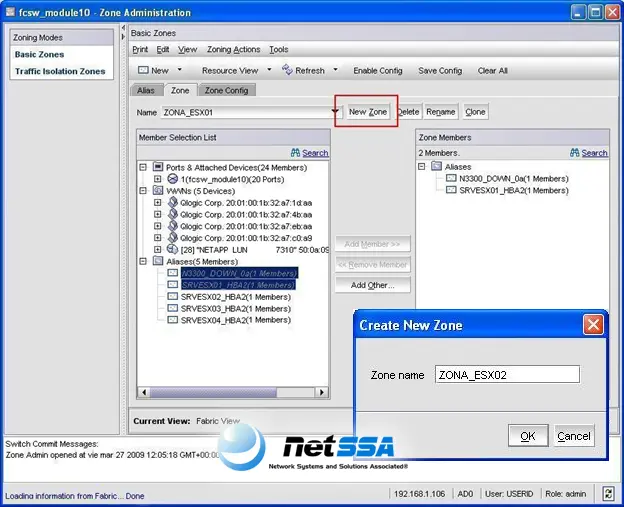The image size is (624, 507).
Task: Click OK in Create New Zone dialog
Action: tap(528, 436)
